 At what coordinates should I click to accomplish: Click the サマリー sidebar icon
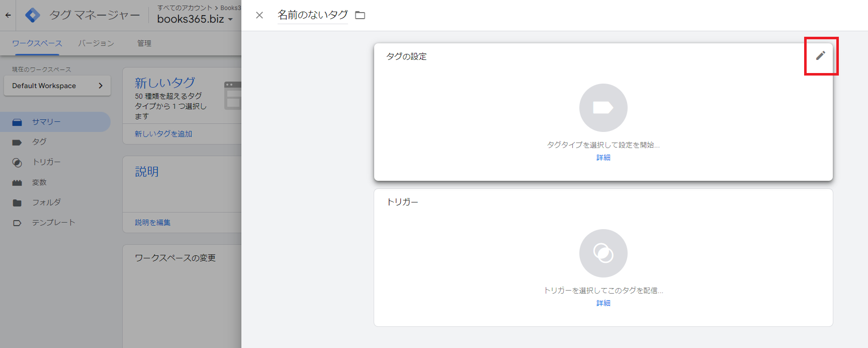point(17,122)
